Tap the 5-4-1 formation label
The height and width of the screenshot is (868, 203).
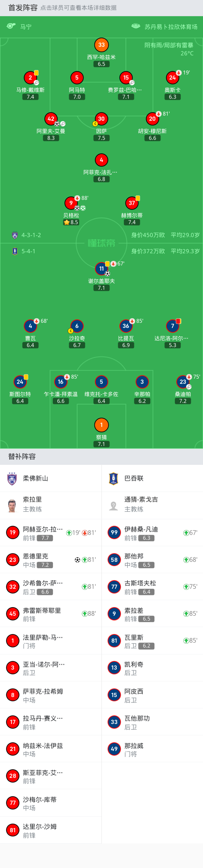click(x=28, y=251)
